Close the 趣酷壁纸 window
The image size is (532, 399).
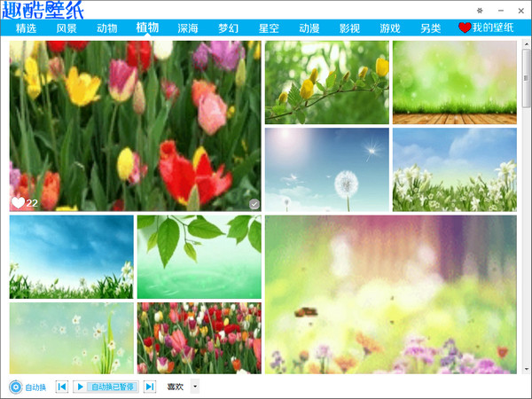coord(521,11)
